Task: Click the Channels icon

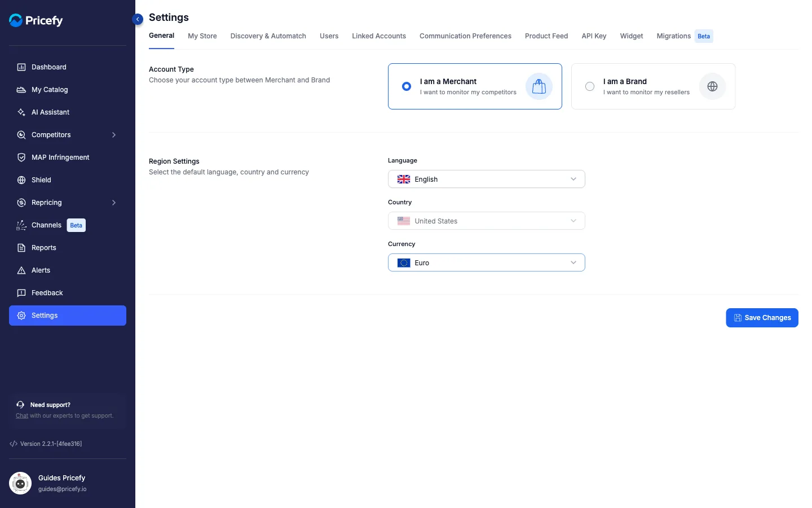Action: click(21, 225)
